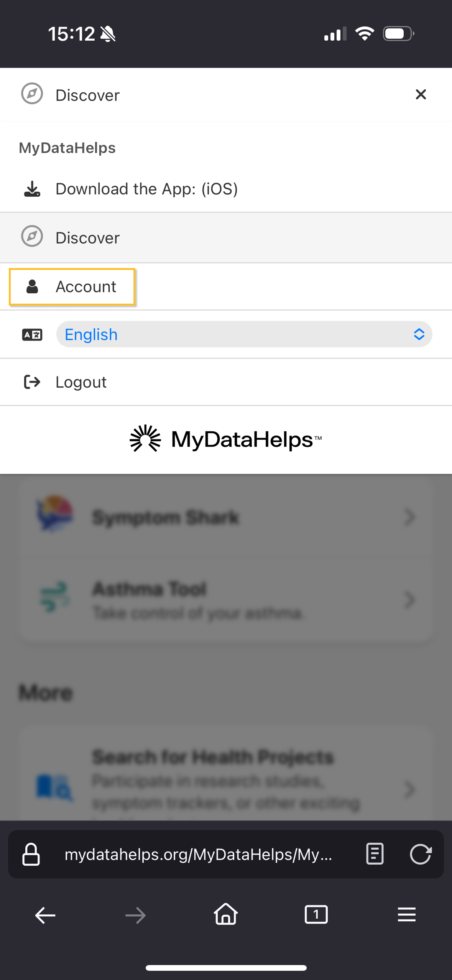Click Logout
452x980 pixels.
81,382
